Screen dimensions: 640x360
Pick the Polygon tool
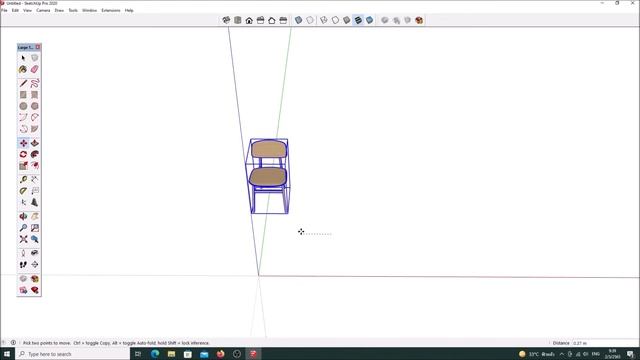click(x=35, y=106)
